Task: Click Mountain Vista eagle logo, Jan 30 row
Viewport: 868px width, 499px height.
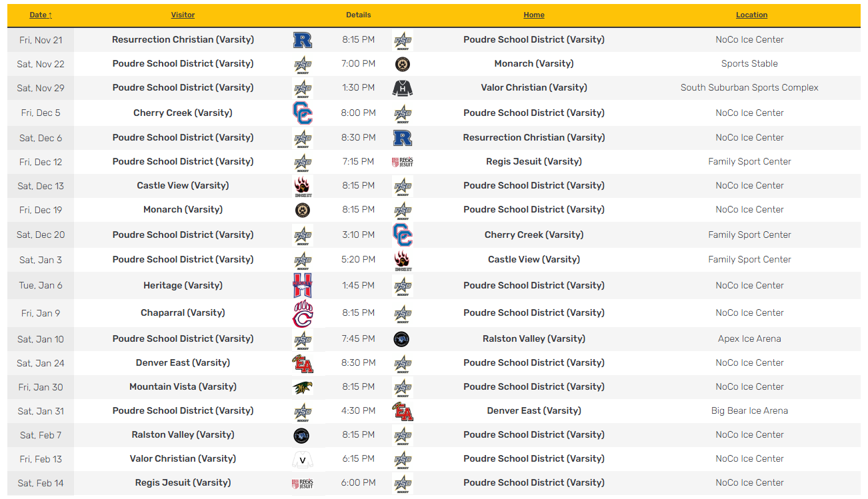Action: coord(303,387)
